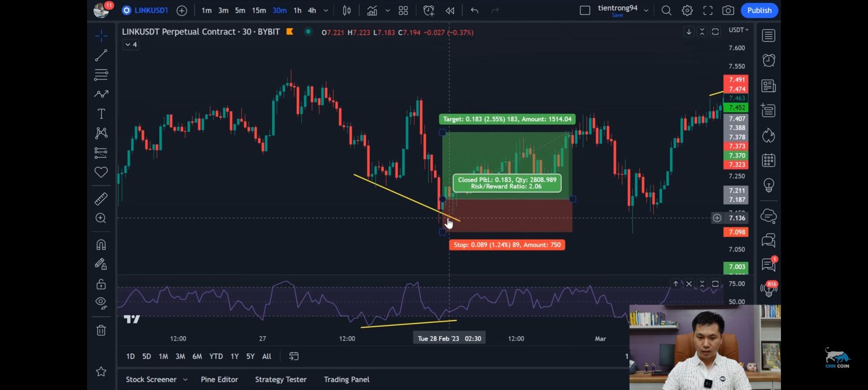Switch to the 4h timeframe
Viewport: 868px width, 390px height.
click(x=312, y=10)
